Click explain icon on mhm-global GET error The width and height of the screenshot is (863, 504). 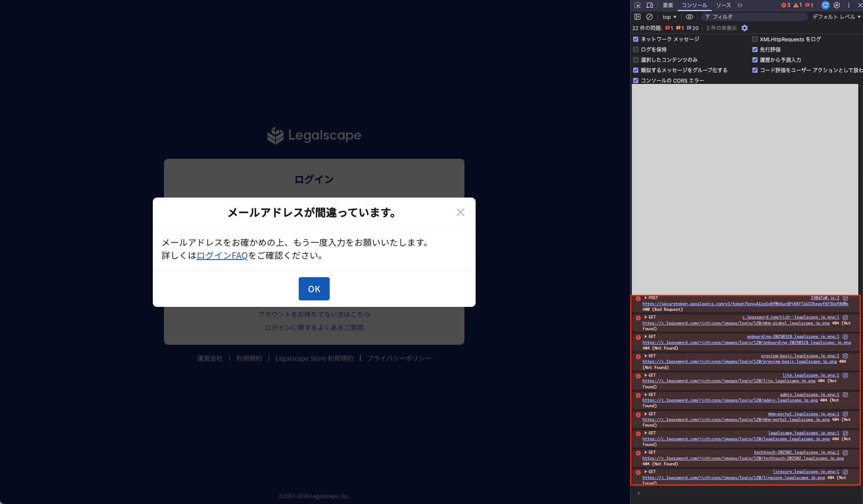[x=845, y=317]
